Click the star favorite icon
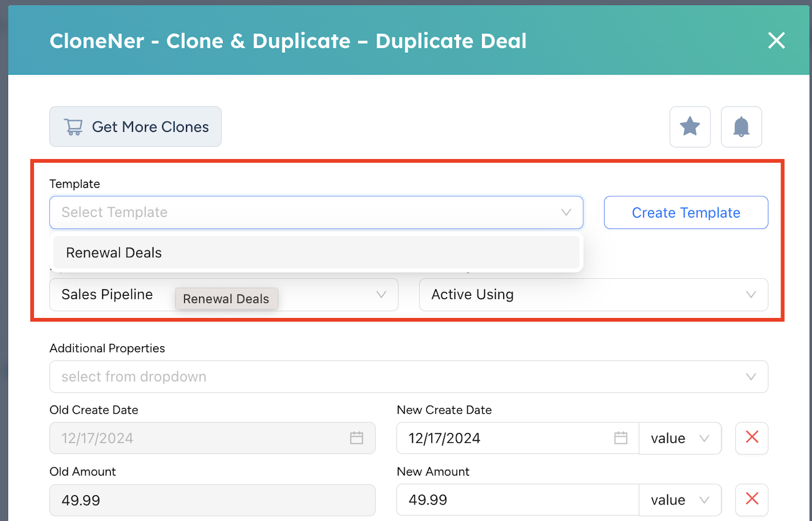Viewport: 812px width, 521px height. tap(690, 126)
